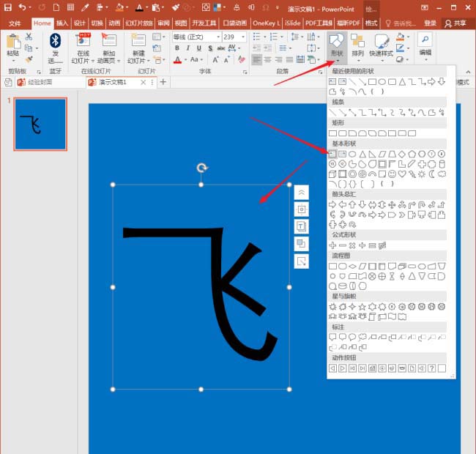This screenshot has height=454, width=476.
Task: Select the lightning bolt shape
Action: coord(412,174)
